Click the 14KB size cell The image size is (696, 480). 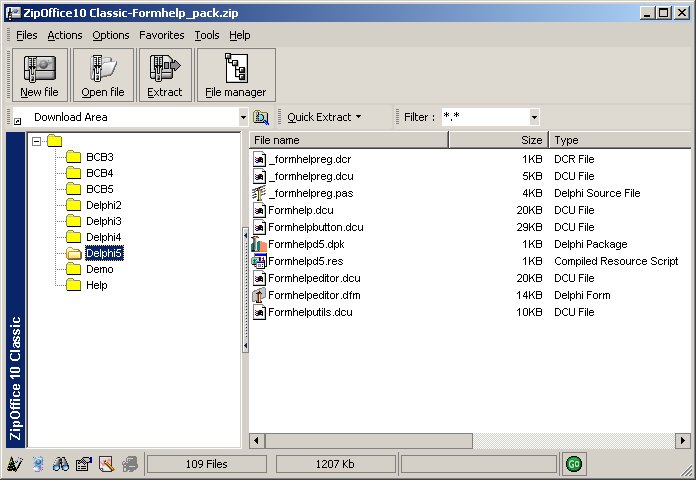click(x=529, y=295)
